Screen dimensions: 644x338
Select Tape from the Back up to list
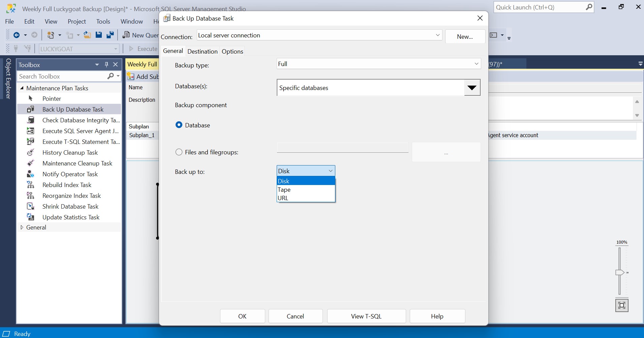[x=284, y=190]
